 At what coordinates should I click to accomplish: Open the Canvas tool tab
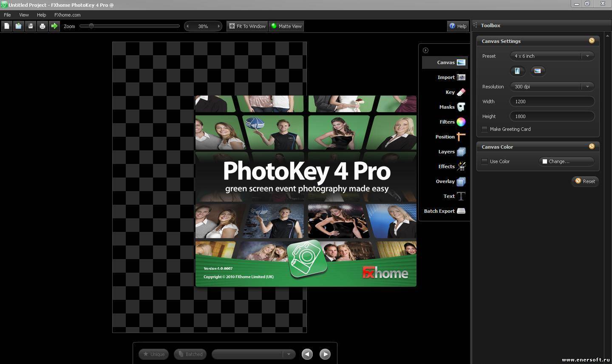click(x=445, y=62)
